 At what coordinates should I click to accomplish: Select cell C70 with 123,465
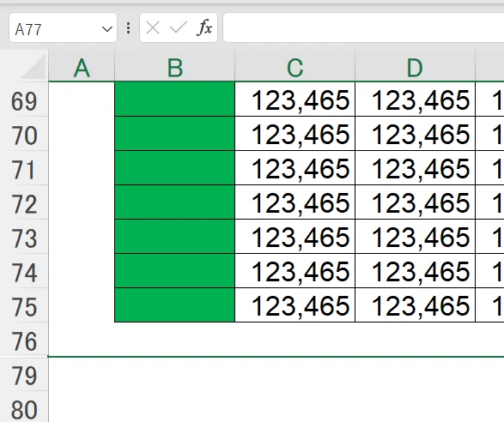click(x=295, y=134)
